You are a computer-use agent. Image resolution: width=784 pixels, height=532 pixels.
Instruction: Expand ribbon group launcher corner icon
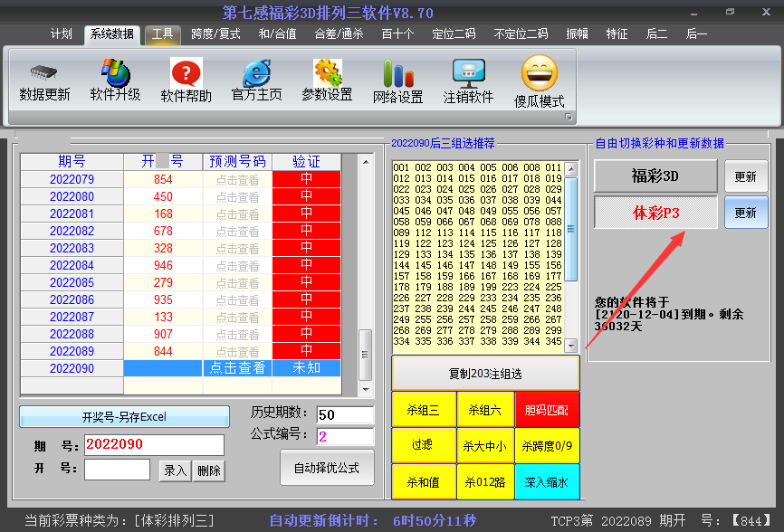[x=569, y=117]
